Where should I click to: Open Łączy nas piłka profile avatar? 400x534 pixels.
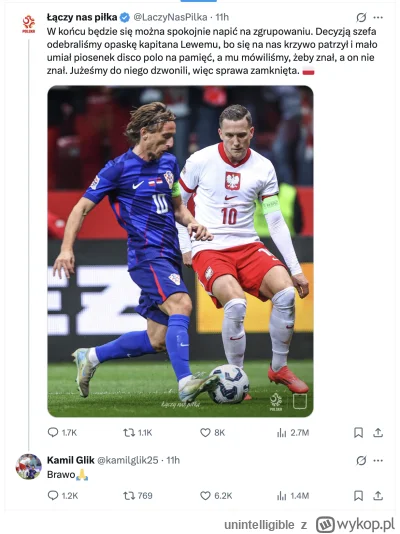pyautogui.click(x=29, y=24)
